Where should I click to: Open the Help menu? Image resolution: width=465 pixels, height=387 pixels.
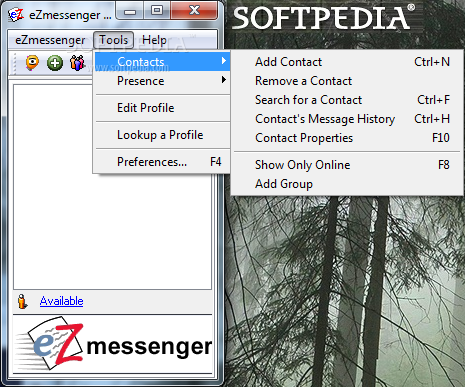154,40
